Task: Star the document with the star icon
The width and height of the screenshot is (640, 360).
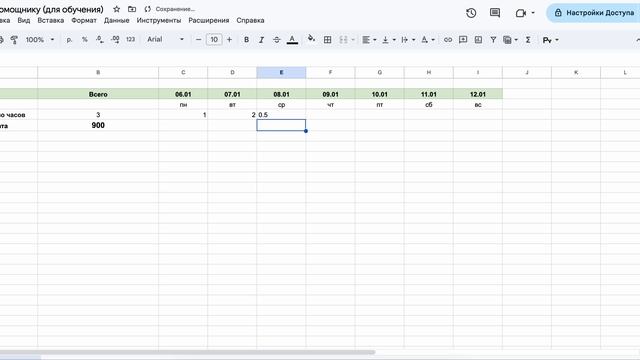Action: (x=116, y=9)
